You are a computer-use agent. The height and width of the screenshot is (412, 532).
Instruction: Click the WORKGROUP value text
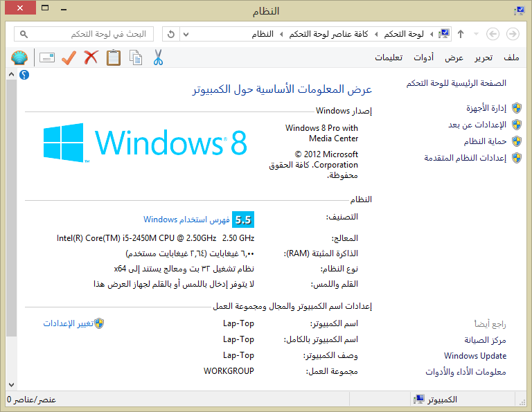229,371
